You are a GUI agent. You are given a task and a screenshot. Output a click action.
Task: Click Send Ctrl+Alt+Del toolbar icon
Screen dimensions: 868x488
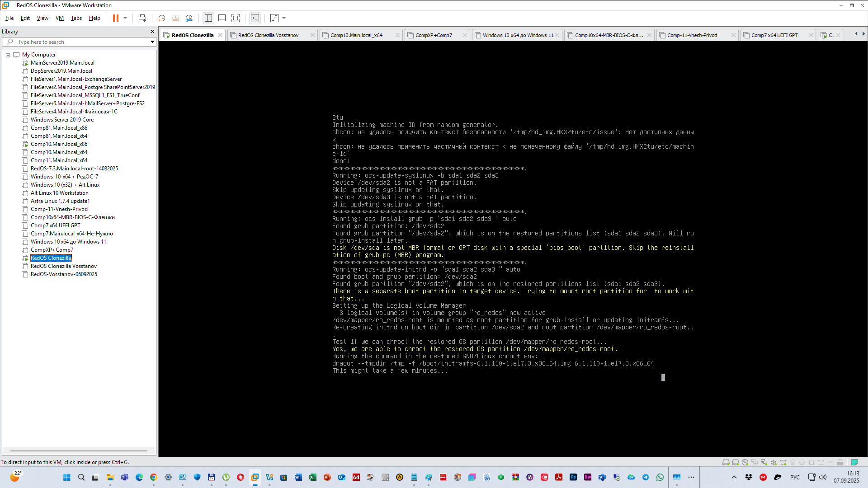click(x=142, y=18)
